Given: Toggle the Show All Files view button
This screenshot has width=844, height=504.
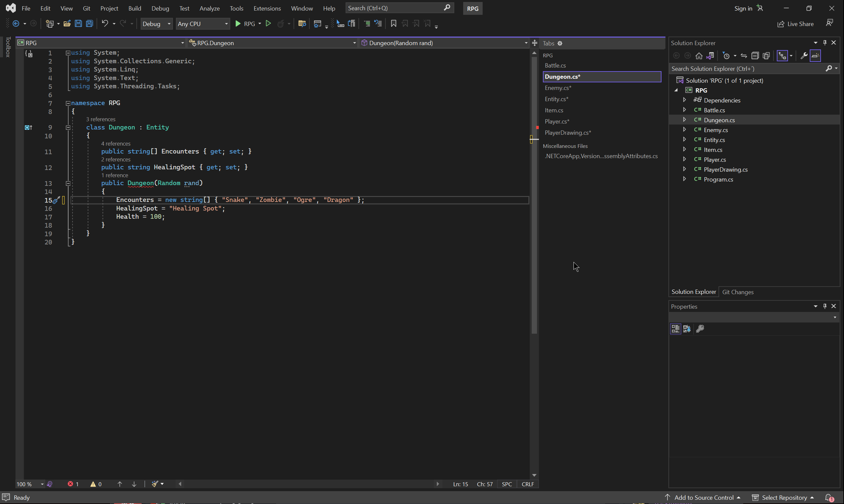Looking at the screenshot, I should pyautogui.click(x=766, y=56).
